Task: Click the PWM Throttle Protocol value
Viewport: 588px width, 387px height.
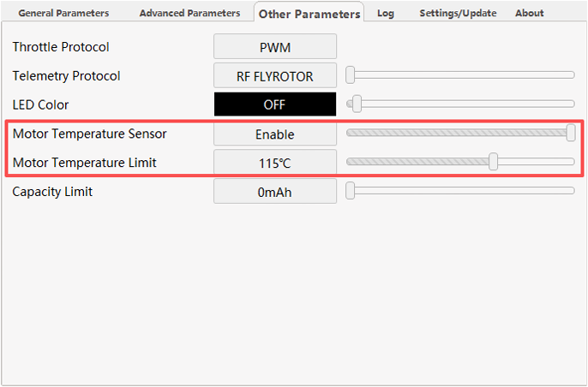Action: click(x=274, y=47)
